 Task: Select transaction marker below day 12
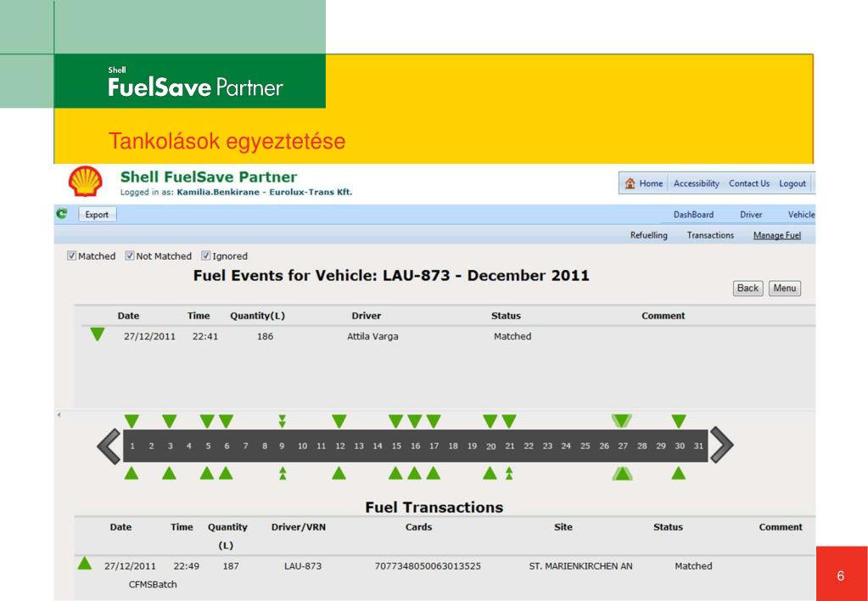[339, 473]
